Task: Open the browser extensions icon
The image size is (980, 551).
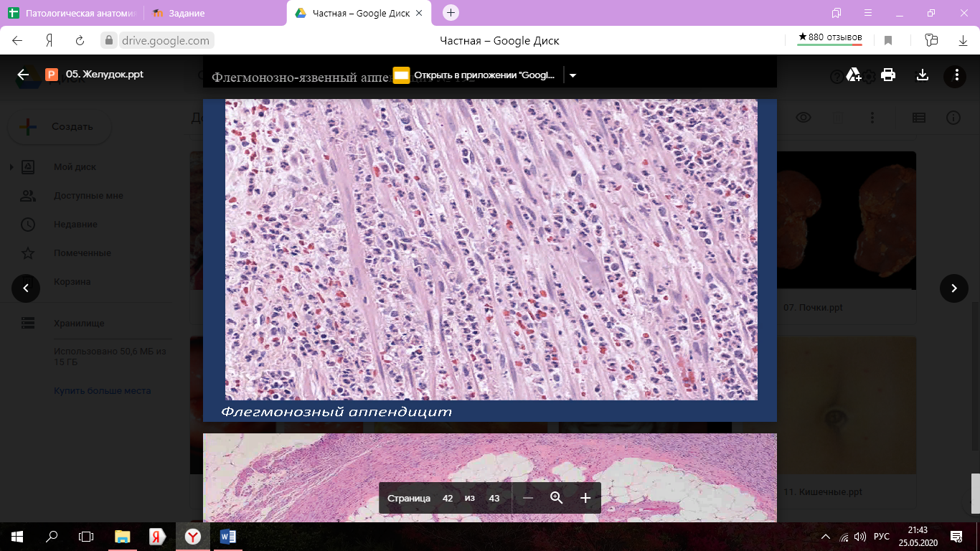Action: (x=931, y=41)
